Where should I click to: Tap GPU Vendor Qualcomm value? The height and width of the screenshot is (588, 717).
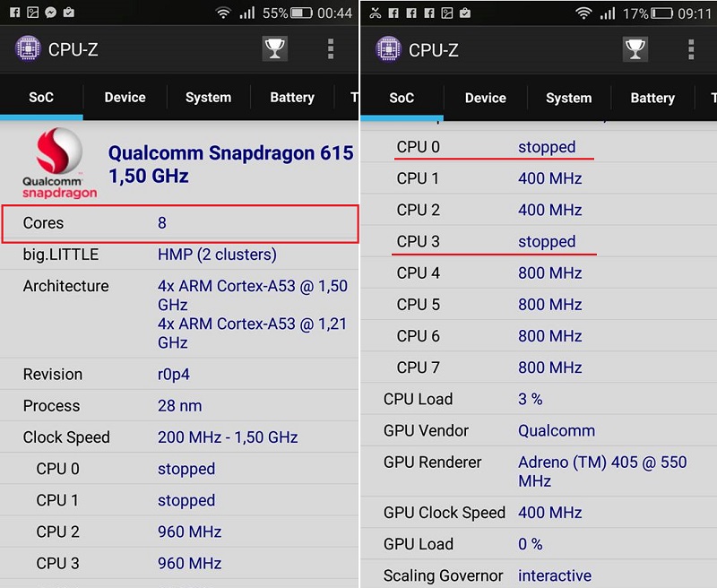[x=557, y=431]
